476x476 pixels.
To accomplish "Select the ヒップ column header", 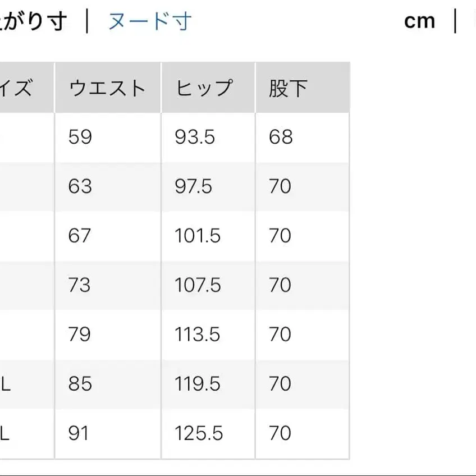I will pyautogui.click(x=208, y=86).
